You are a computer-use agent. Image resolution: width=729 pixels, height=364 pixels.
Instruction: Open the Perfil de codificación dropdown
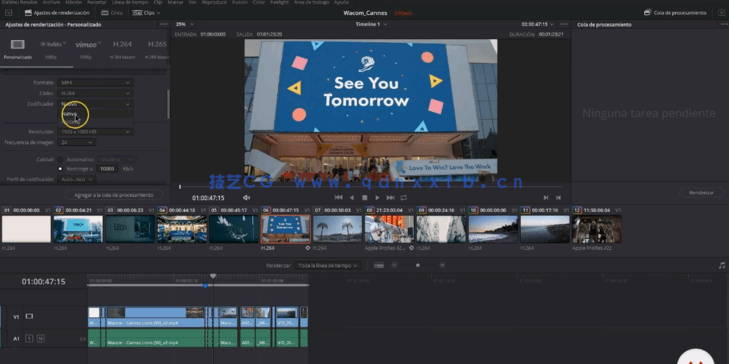[77, 179]
